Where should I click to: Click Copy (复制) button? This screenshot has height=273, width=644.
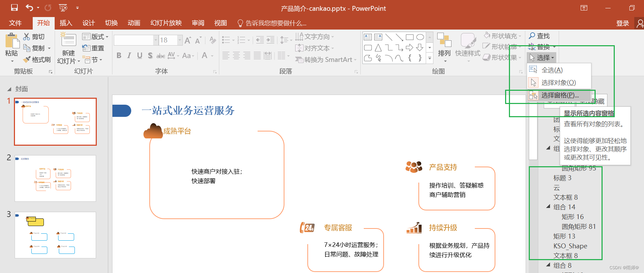tap(37, 48)
